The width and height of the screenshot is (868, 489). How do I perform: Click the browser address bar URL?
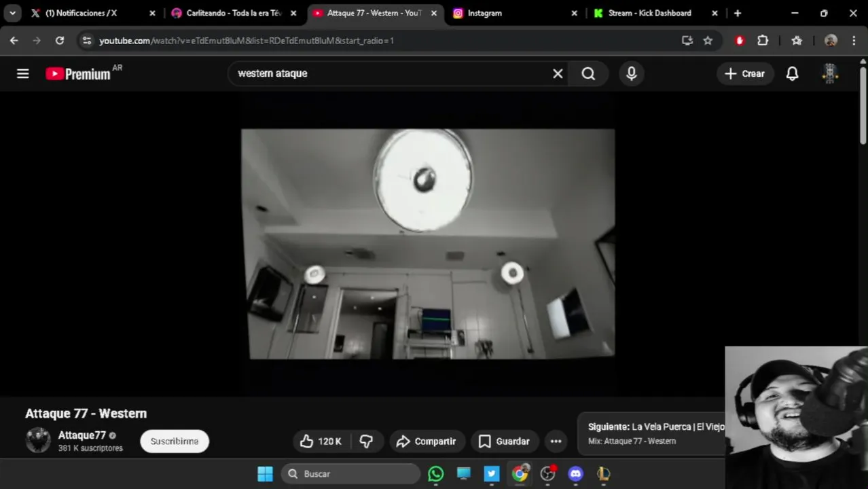click(247, 41)
